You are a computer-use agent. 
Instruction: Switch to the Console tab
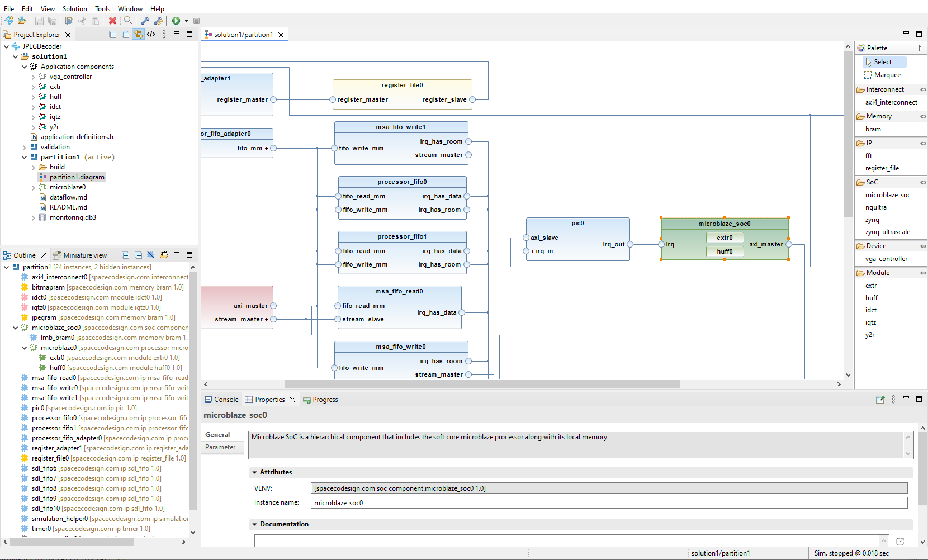(221, 400)
